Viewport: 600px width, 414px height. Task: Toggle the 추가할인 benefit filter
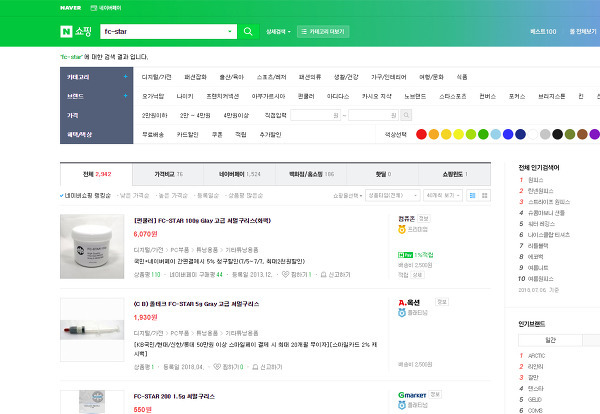[270, 134]
